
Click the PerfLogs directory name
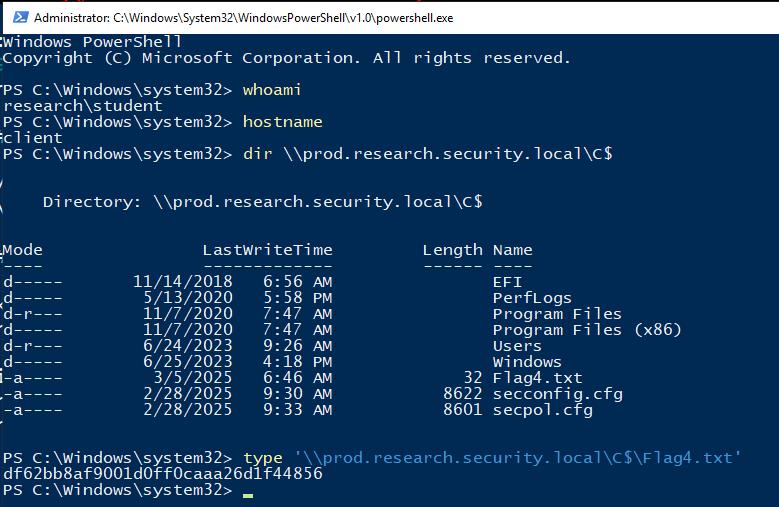click(x=532, y=298)
